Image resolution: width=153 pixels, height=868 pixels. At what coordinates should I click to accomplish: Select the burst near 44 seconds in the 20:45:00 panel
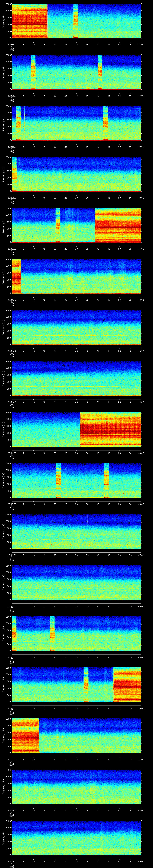pos(106,480)
